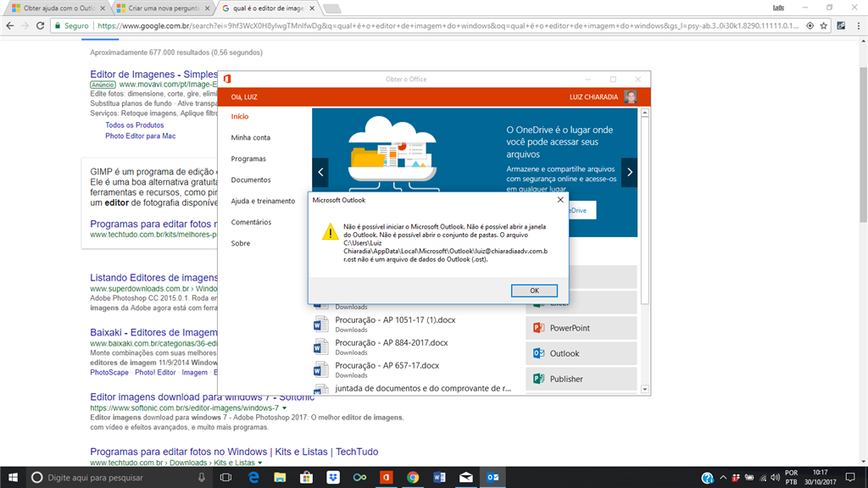Launch PowerPoint from the Office app list
Image resolution: width=868 pixels, height=488 pixels.
tap(581, 328)
